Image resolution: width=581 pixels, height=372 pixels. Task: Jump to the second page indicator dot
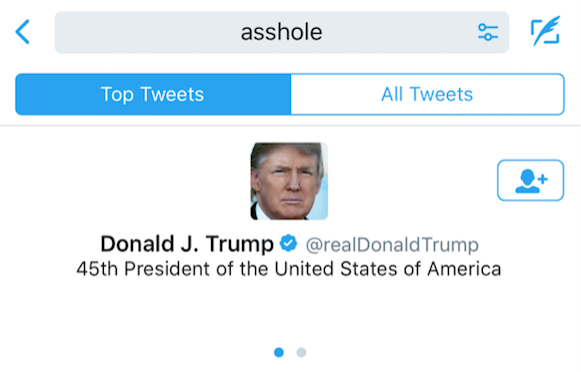[301, 352]
